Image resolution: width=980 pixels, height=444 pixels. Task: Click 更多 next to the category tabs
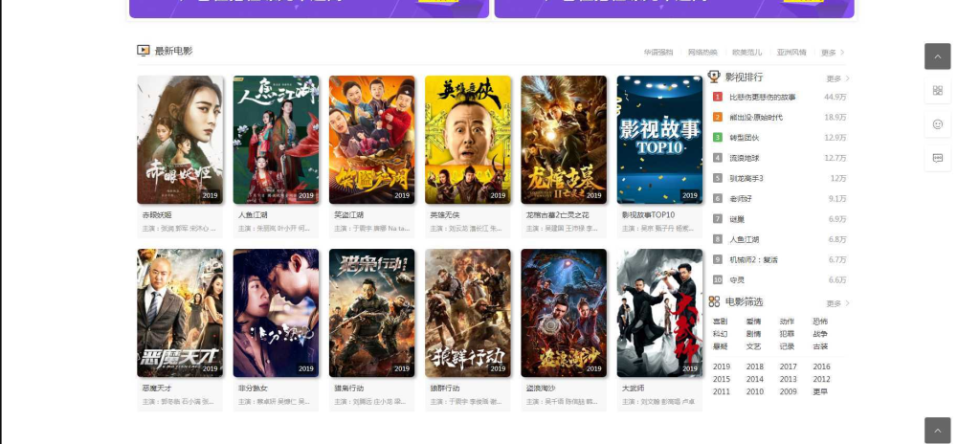(x=833, y=53)
